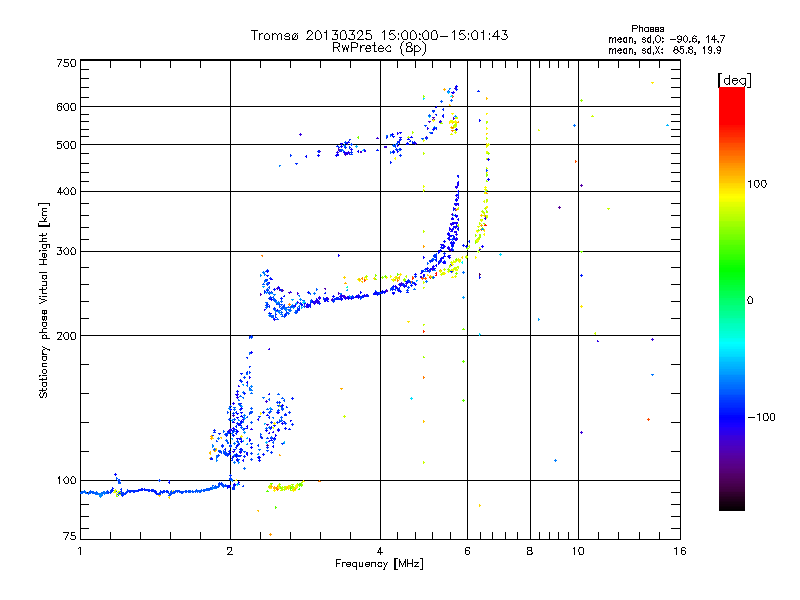Click the y-axis title "Stationary phase Virtual Height [km]"
The image size is (800, 600).
44,300
